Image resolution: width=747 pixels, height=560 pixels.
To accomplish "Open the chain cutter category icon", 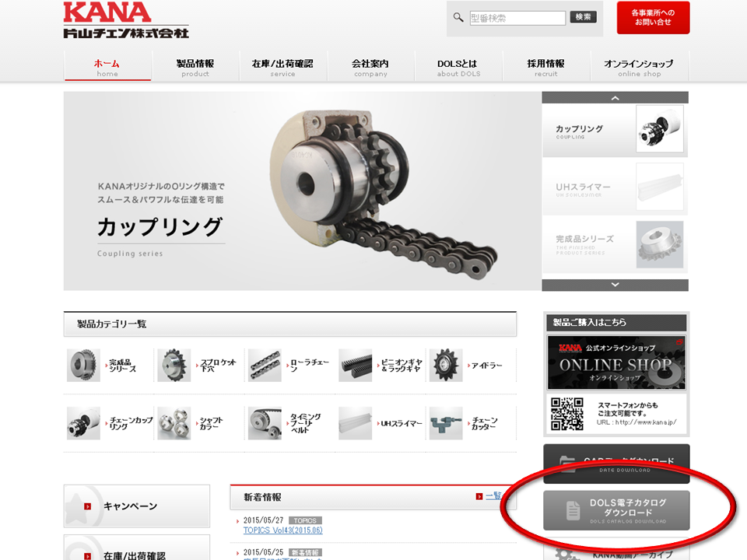I will pos(446,423).
